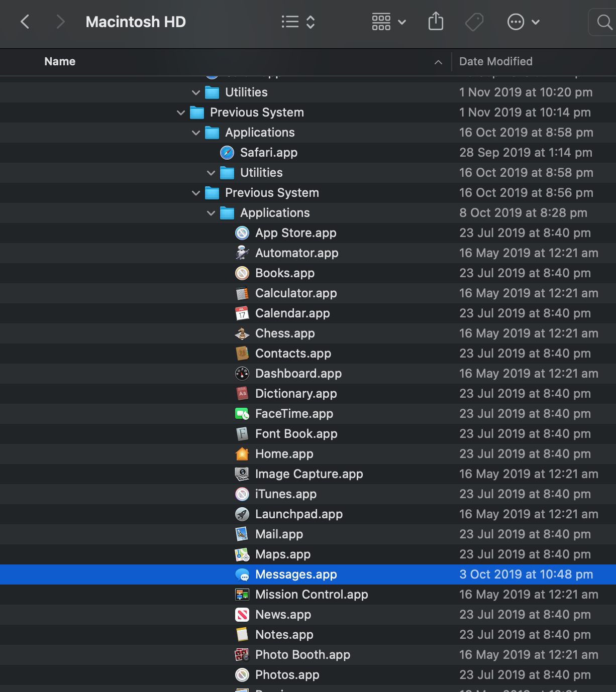
Task: Click the Image Capture.app file name
Action: (x=309, y=474)
